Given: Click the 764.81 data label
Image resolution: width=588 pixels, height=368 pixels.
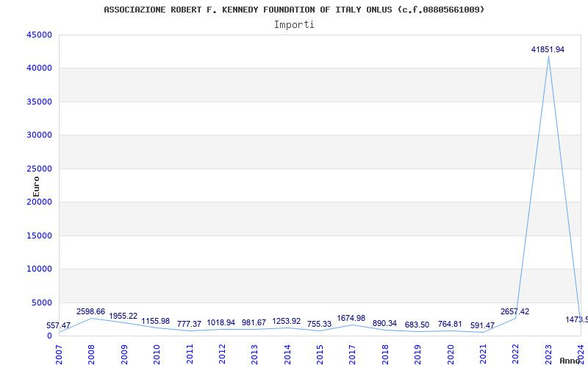Looking at the screenshot, I should point(450,324).
